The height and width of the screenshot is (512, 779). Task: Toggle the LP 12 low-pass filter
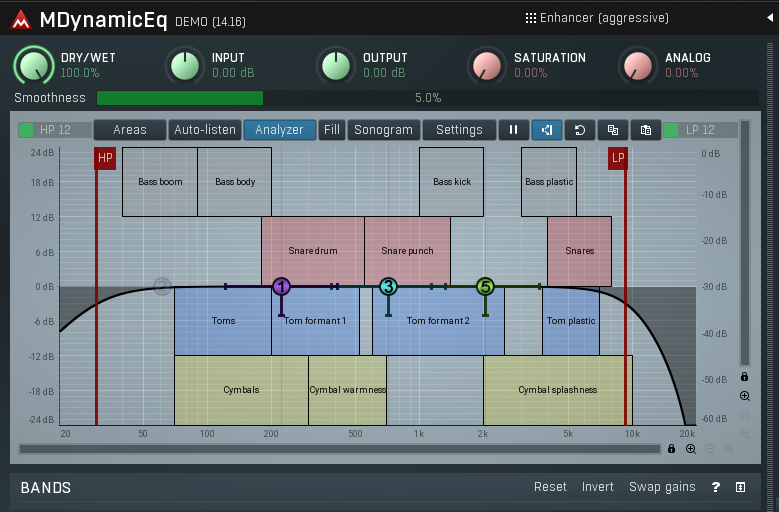[x=700, y=130]
